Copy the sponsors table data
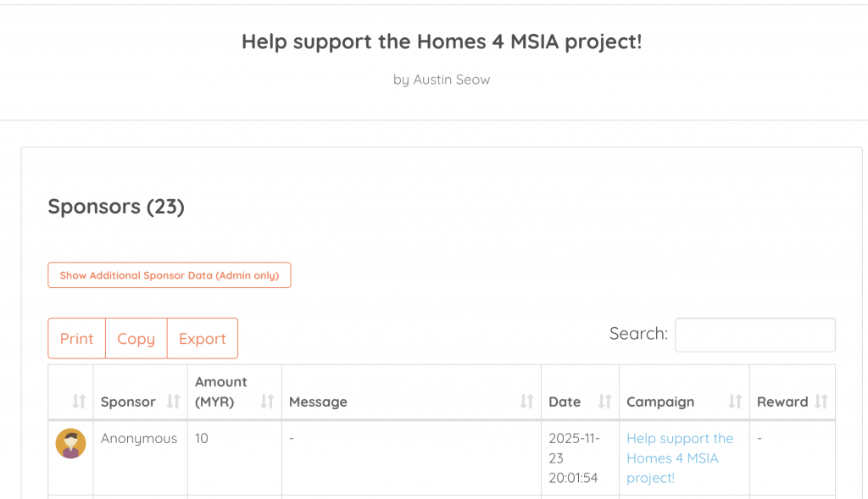868x499 pixels. click(x=136, y=339)
